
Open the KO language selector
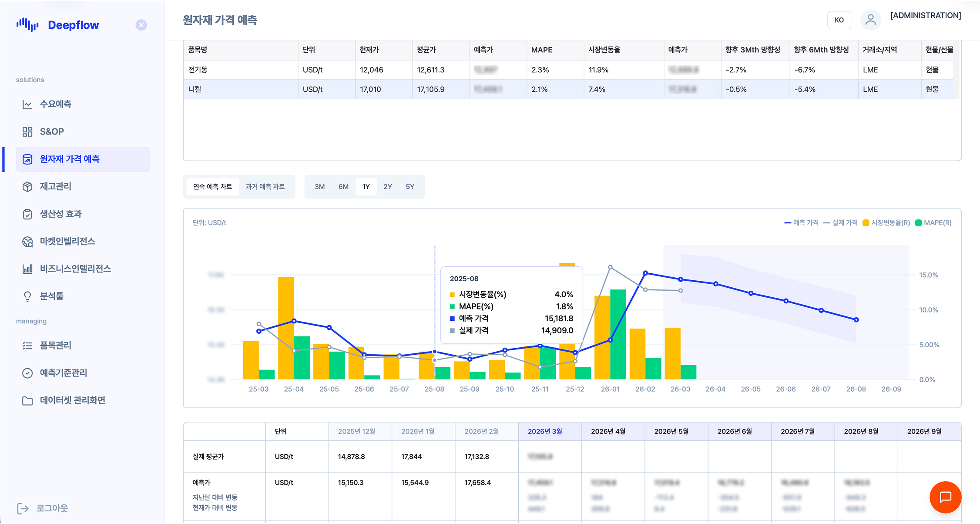839,20
